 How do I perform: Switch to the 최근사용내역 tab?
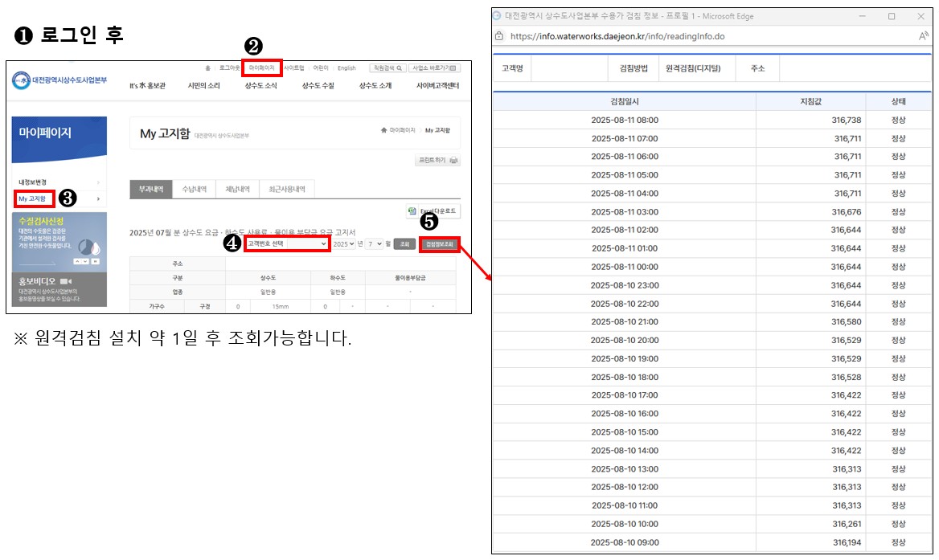(285, 190)
